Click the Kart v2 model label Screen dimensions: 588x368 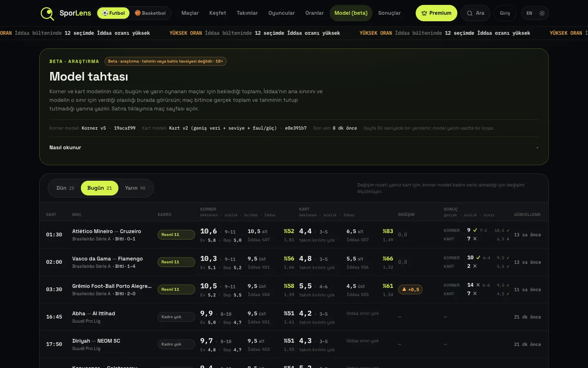coord(223,128)
